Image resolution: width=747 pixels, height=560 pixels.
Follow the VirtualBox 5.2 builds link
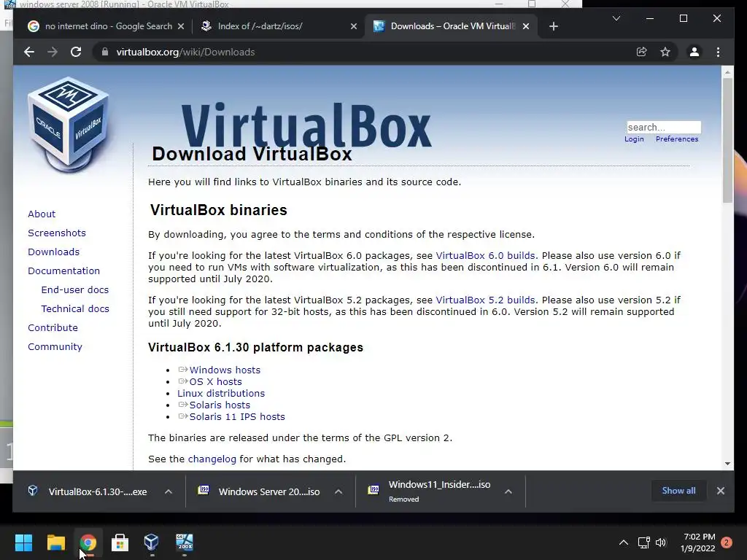point(485,300)
